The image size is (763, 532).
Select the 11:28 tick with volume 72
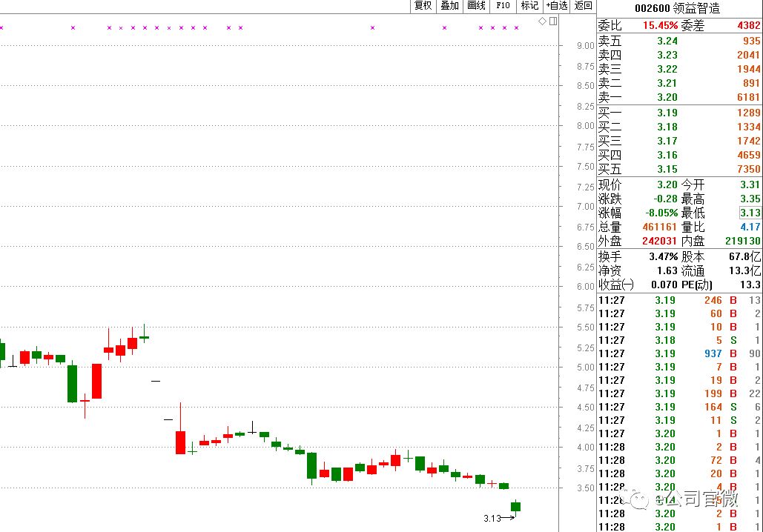[679, 460]
